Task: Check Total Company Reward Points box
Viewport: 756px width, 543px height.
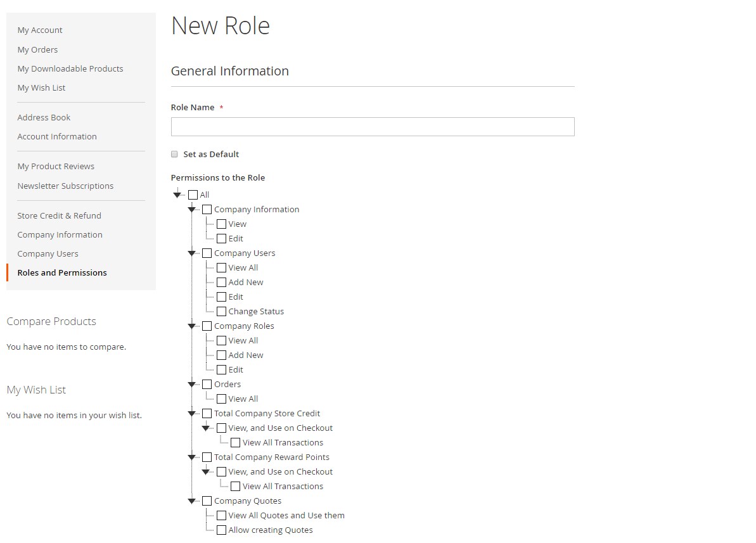Action: (207, 457)
